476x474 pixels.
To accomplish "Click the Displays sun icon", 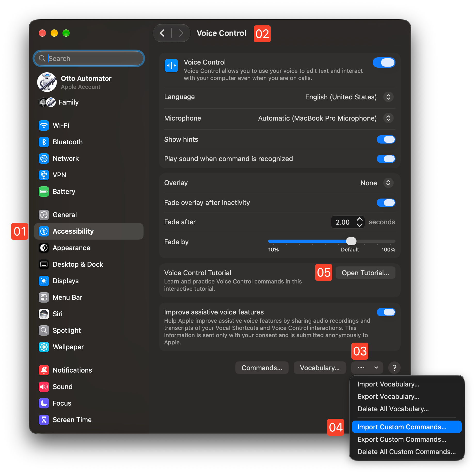I will pos(44,281).
